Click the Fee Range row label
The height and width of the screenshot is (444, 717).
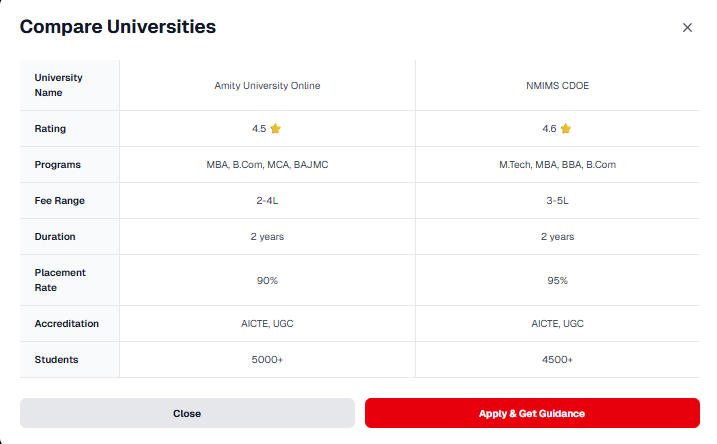point(60,201)
